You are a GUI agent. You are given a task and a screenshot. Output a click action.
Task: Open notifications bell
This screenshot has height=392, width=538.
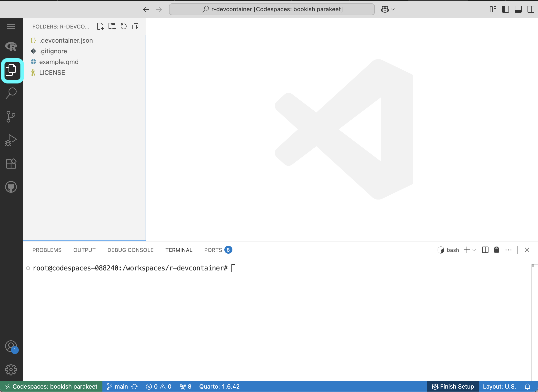[528, 387]
